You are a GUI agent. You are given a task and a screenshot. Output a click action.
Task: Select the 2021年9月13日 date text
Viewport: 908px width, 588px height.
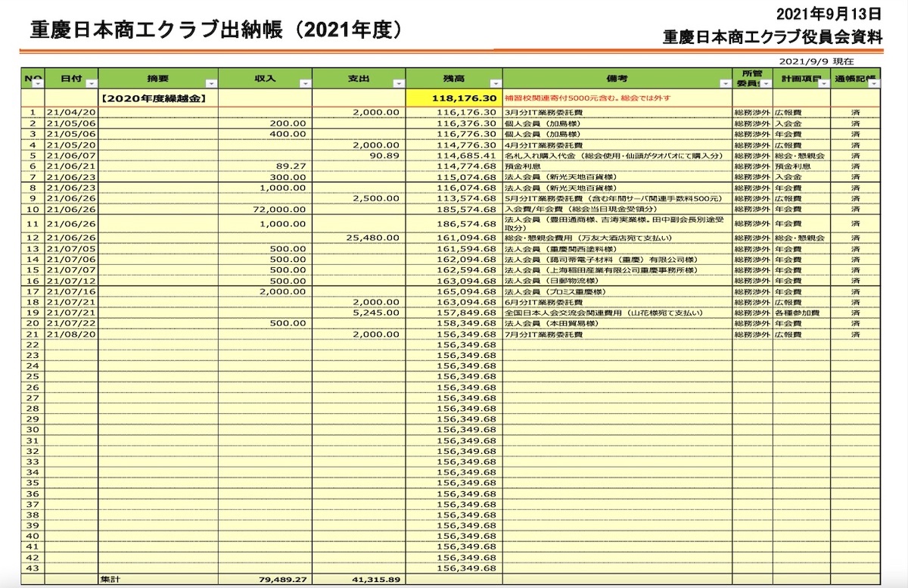pyautogui.click(x=830, y=12)
